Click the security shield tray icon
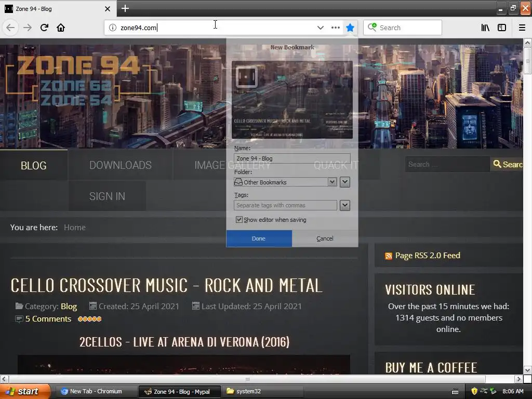 [x=474, y=391]
